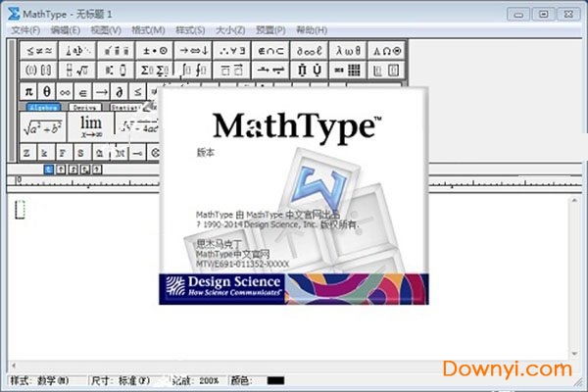Open the subscript and superscript templates palette
The width and height of the screenshot is (588, 392).
pos(117,70)
